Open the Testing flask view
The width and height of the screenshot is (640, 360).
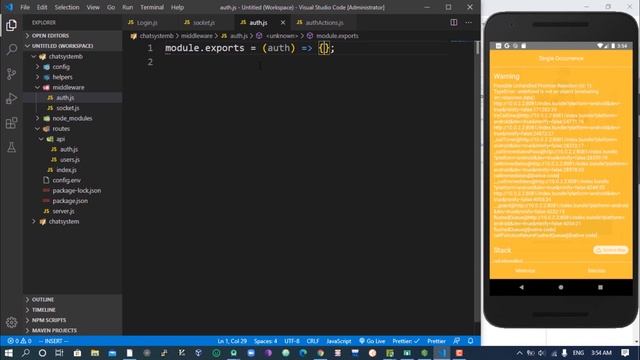tap(11, 147)
